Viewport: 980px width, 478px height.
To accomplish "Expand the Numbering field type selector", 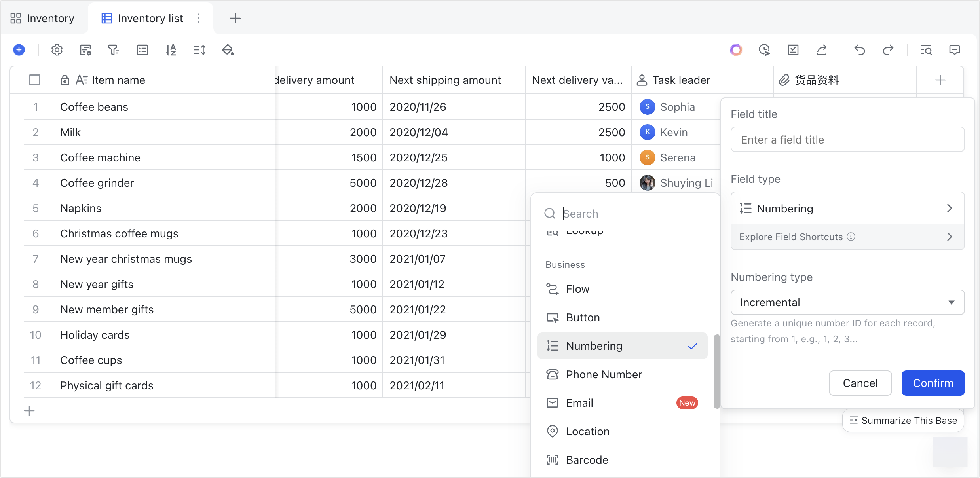I will (847, 208).
